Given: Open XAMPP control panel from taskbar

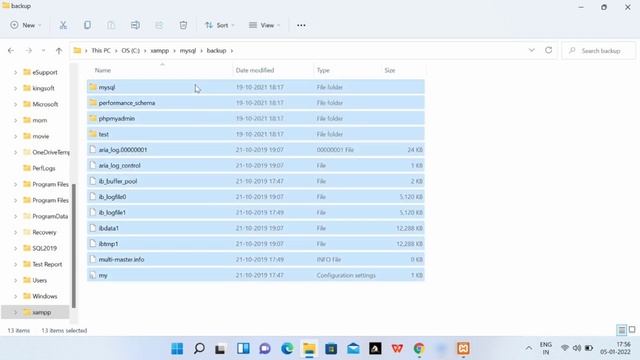Looking at the screenshot, I should tap(463, 349).
